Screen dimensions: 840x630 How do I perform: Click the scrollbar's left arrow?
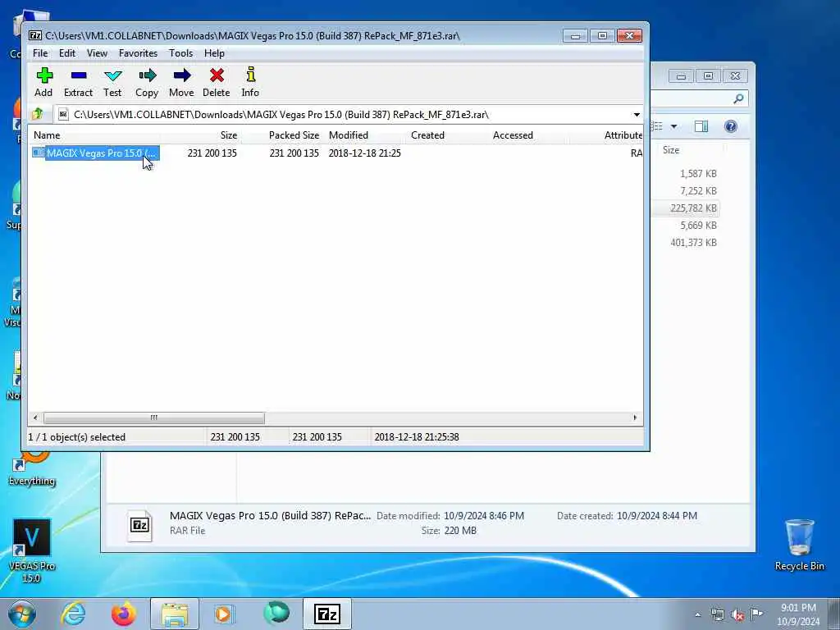tap(35, 418)
